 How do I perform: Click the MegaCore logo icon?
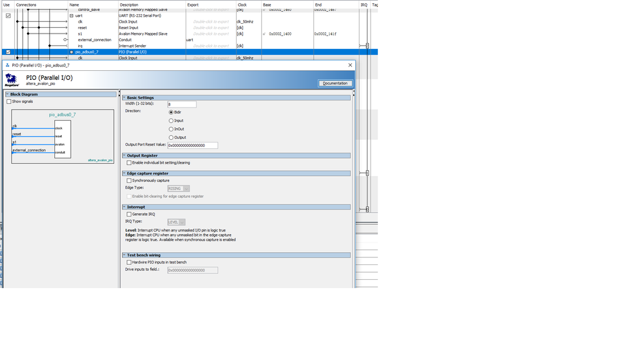pos(12,80)
